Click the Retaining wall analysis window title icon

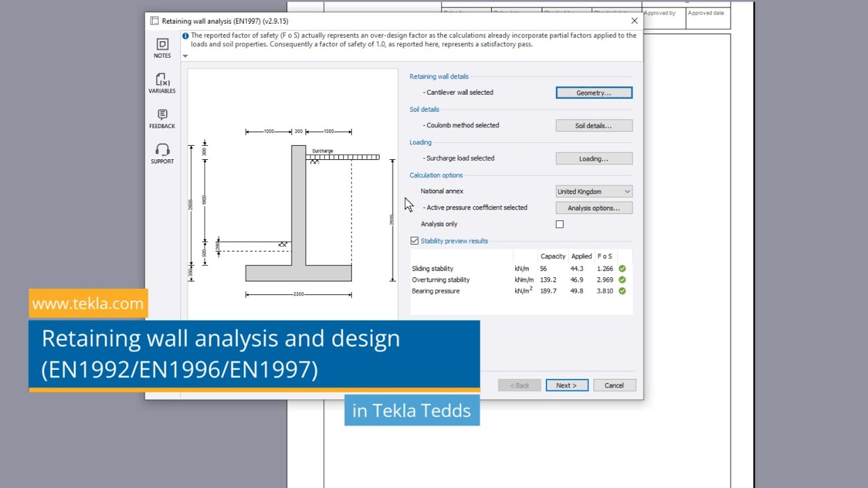click(x=154, y=21)
